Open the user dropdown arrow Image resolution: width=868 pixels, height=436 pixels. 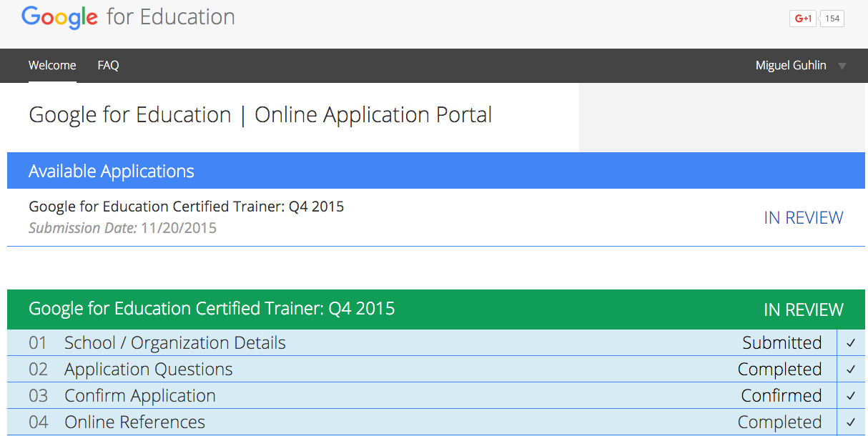click(x=842, y=66)
